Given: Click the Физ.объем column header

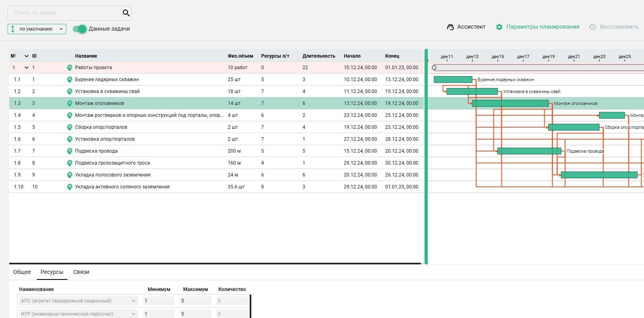Looking at the screenshot, I should (x=241, y=56).
